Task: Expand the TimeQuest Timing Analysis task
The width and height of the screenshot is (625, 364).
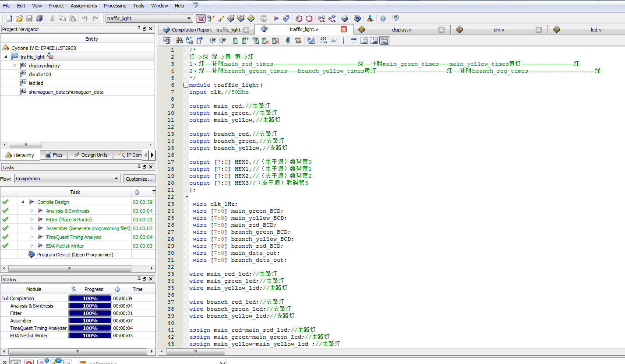Action: [x=32, y=237]
